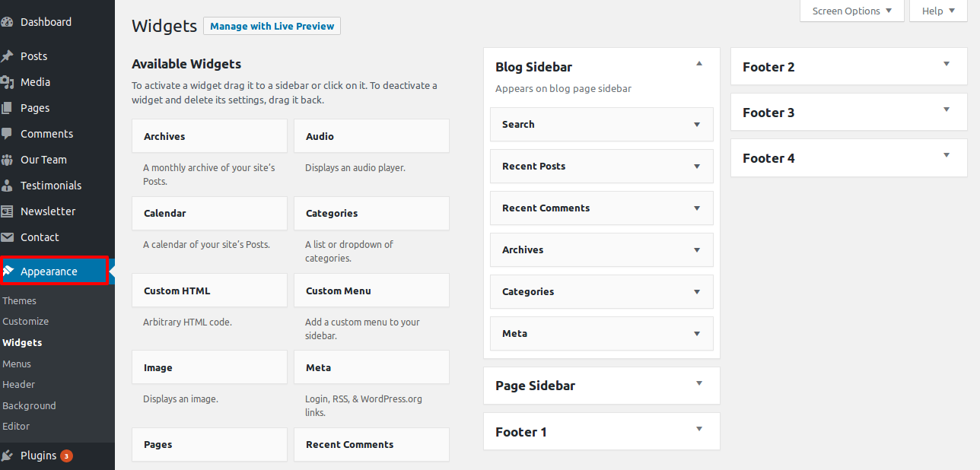The width and height of the screenshot is (980, 470).
Task: Expand the Recent Comments widget in Blog Sidebar
Action: click(x=696, y=208)
